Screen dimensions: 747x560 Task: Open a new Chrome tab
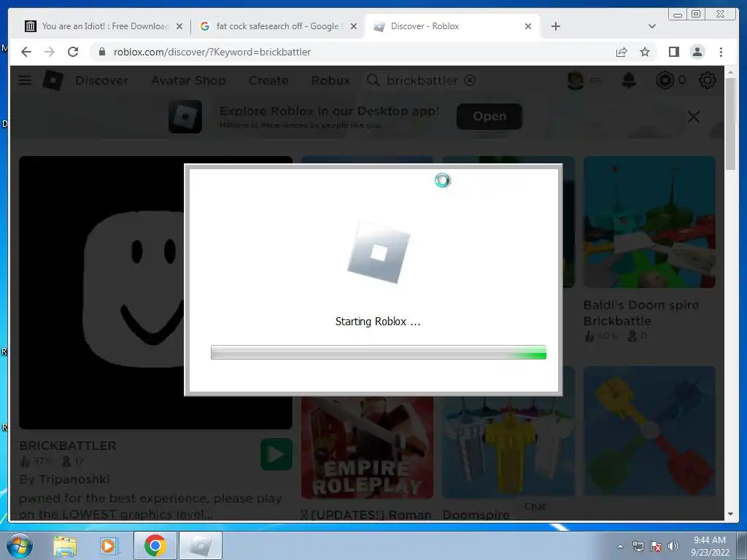[x=555, y=26]
